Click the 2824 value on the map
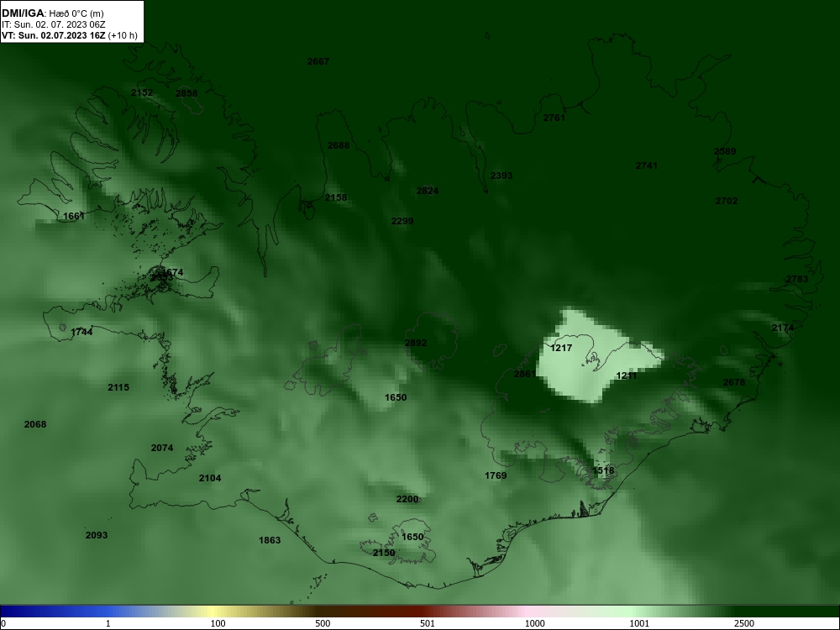 coord(428,192)
